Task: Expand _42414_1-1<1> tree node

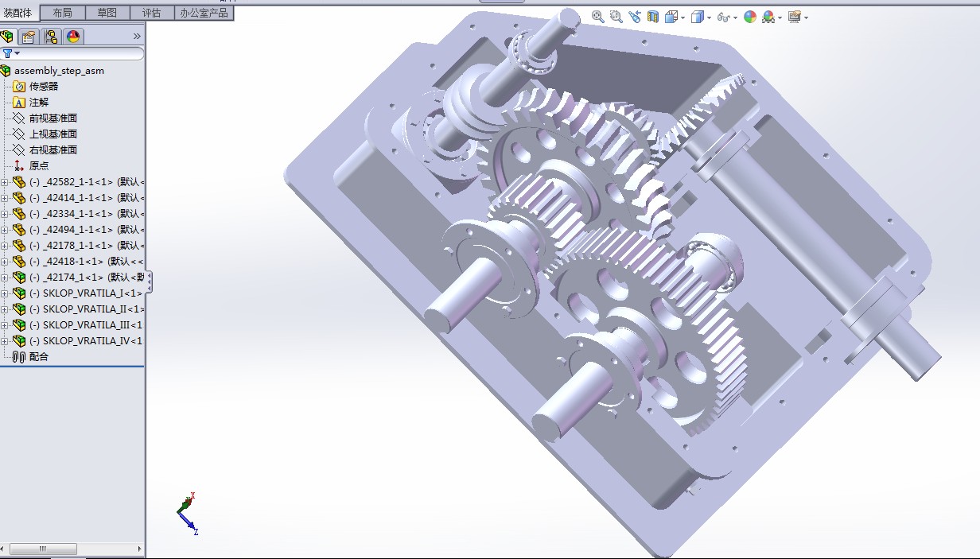Action: coord(5,198)
